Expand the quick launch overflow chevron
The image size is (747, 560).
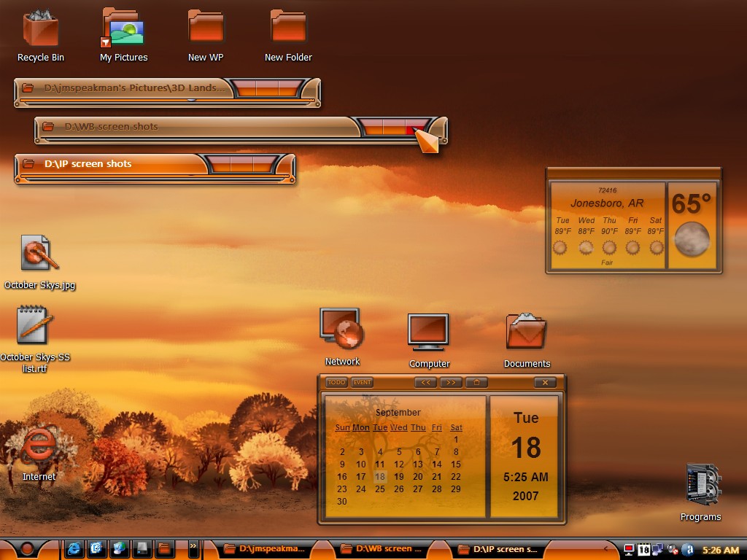point(193,547)
